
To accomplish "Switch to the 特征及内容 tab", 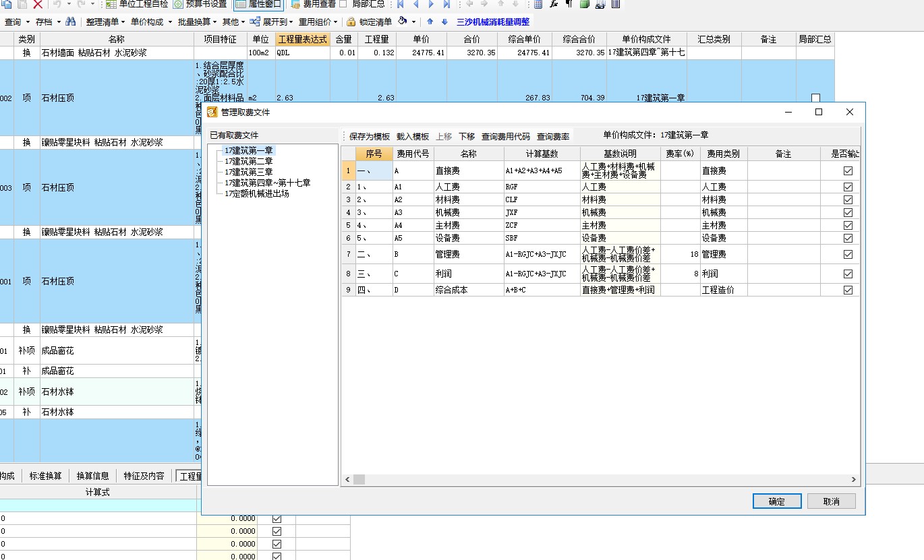I will pos(144,476).
